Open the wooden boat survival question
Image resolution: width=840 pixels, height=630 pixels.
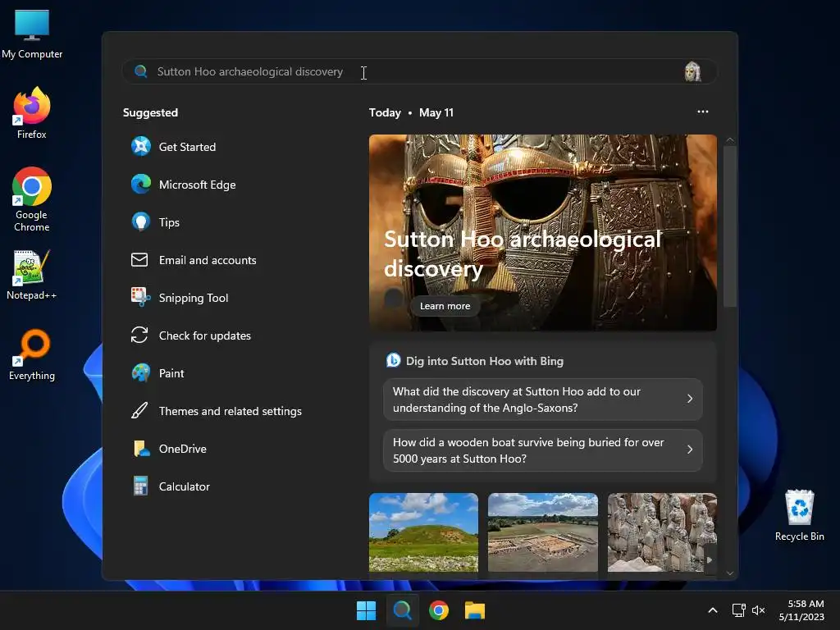pos(543,450)
